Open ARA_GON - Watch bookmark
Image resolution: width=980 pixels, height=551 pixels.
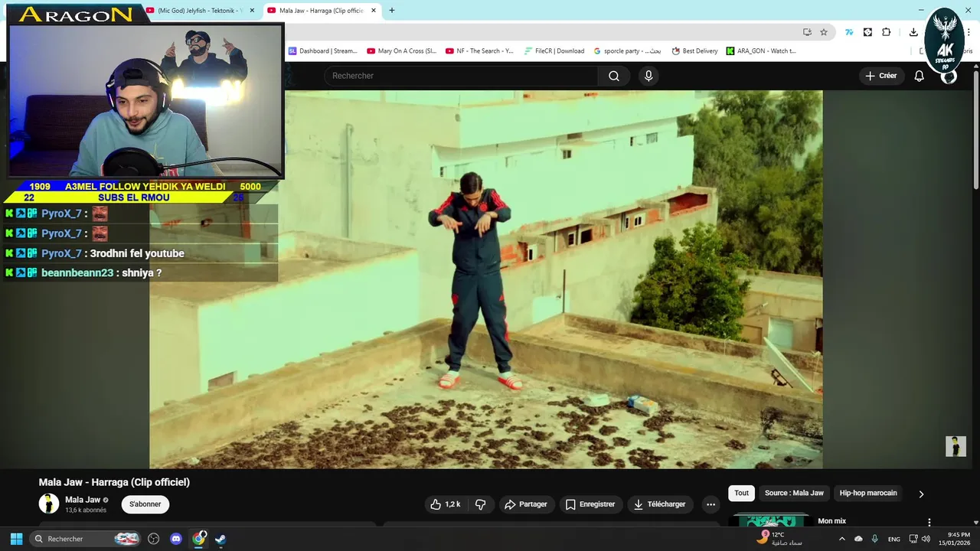pos(761,51)
